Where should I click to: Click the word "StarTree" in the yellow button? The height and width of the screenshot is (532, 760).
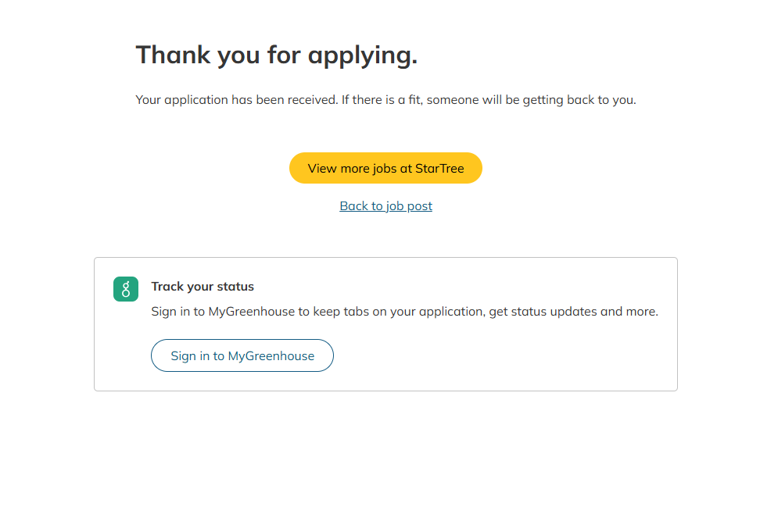[439, 168]
